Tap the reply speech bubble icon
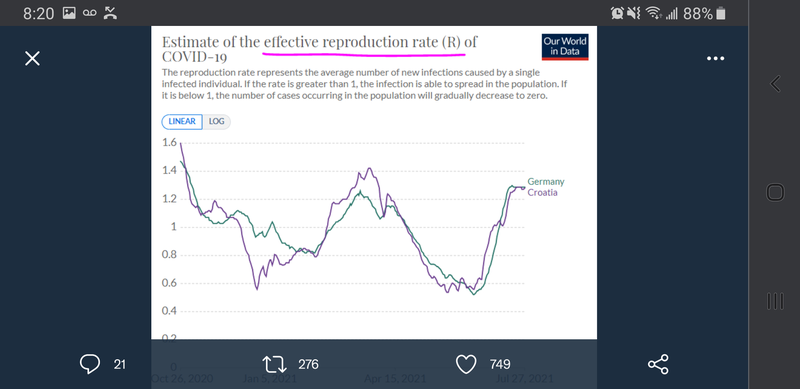 point(90,364)
